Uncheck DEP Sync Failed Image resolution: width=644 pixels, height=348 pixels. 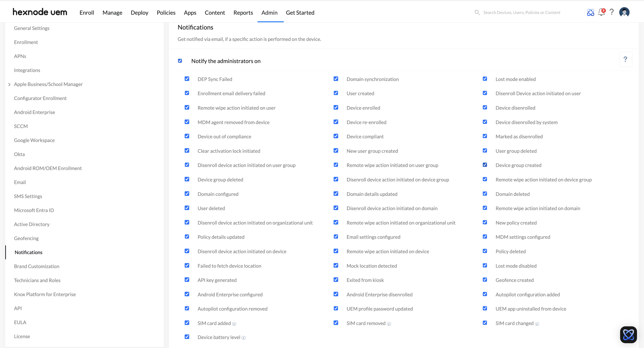click(187, 79)
